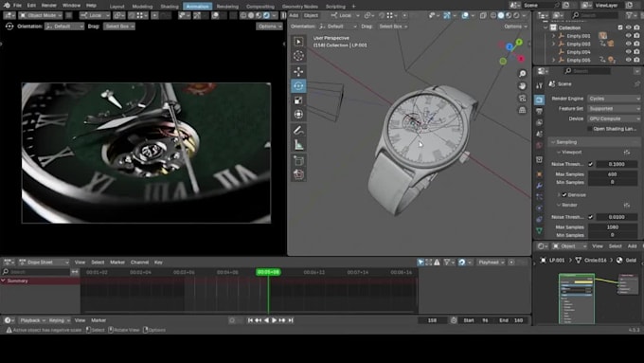Viewport: 644px width, 363px height.
Task: Select the Cursor tool in viewport toolbar
Action: (x=298, y=56)
